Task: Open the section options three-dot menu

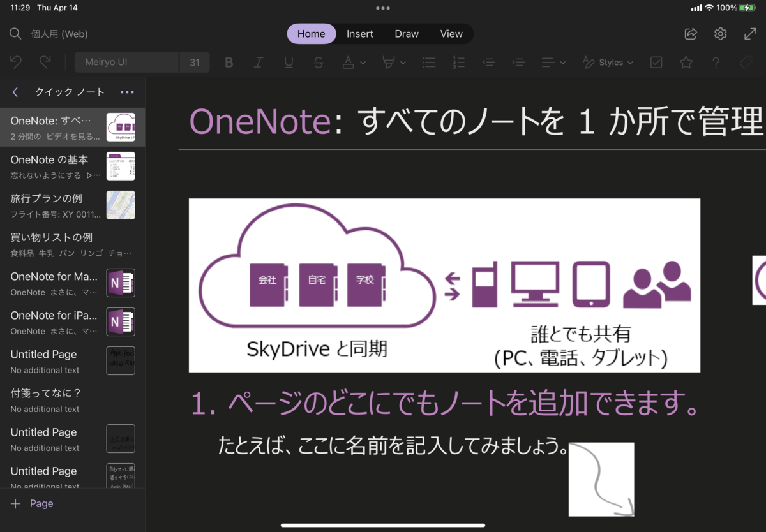Action: coord(127,92)
